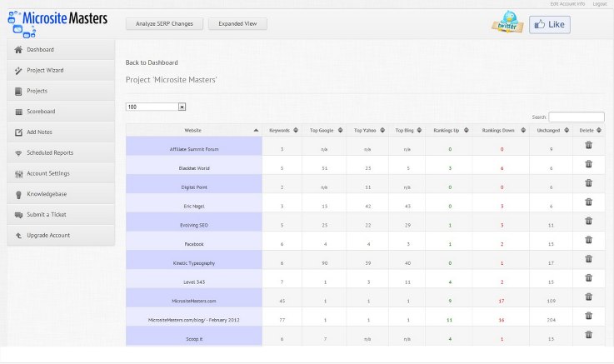Select the Affiliate Summit Forum website cell
The width and height of the screenshot is (614, 364).
(x=194, y=146)
